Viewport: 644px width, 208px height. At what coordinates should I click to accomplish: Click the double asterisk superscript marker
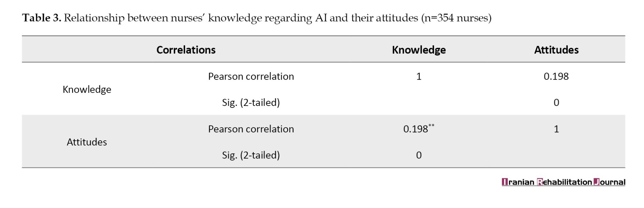(x=431, y=126)
